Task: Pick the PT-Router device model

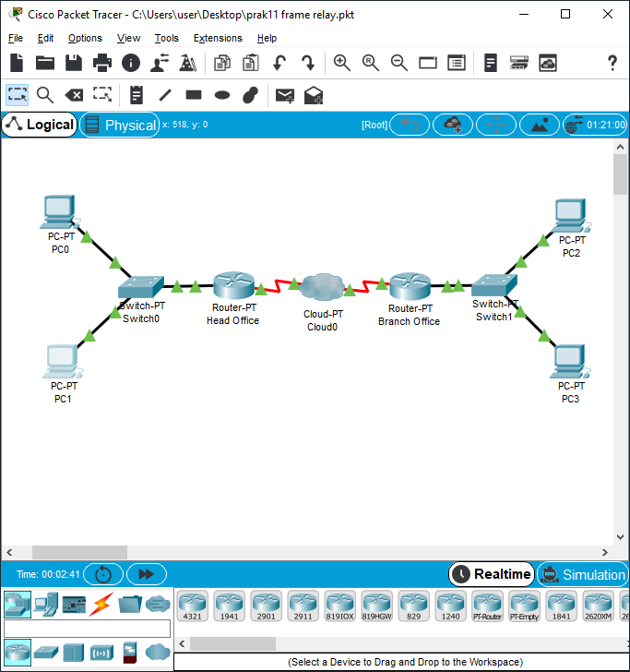Action: coord(487,606)
